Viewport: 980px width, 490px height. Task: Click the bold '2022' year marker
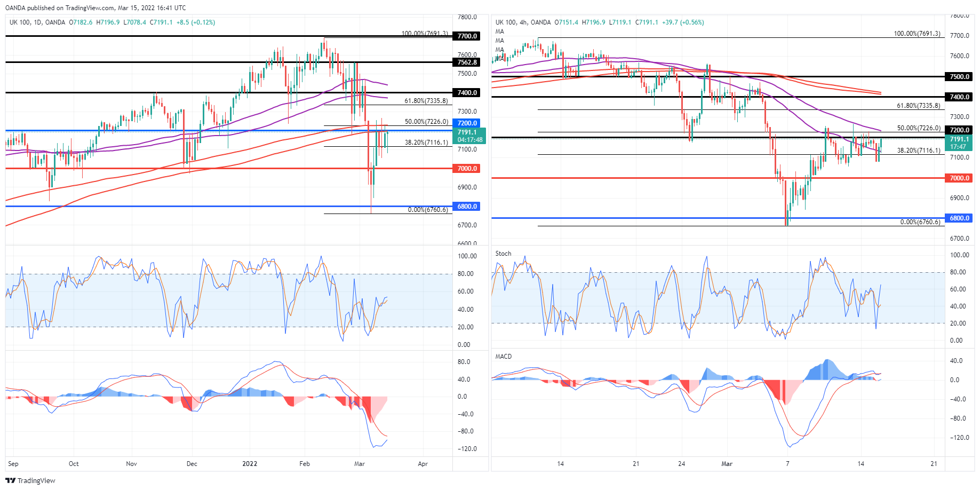tap(250, 464)
